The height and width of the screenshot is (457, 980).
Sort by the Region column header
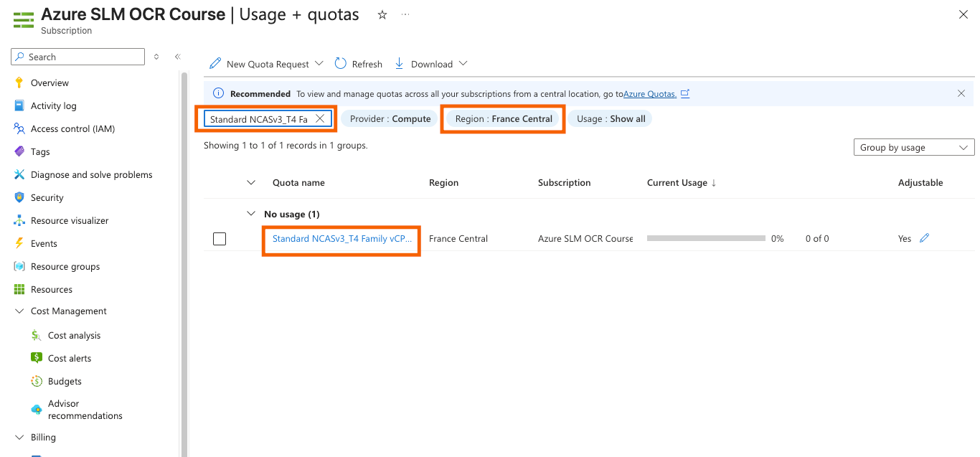(x=443, y=182)
